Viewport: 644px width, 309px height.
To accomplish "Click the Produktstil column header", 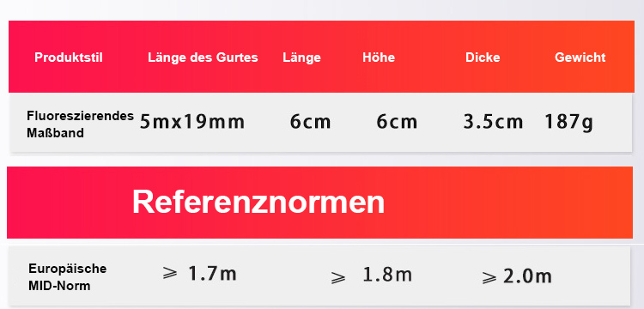I will [69, 58].
